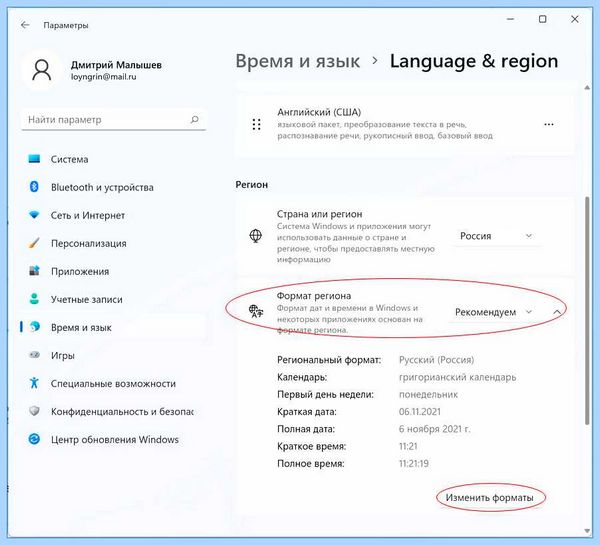Collapse the Формат региона section chevron
The height and width of the screenshot is (545, 600).
click(x=557, y=312)
